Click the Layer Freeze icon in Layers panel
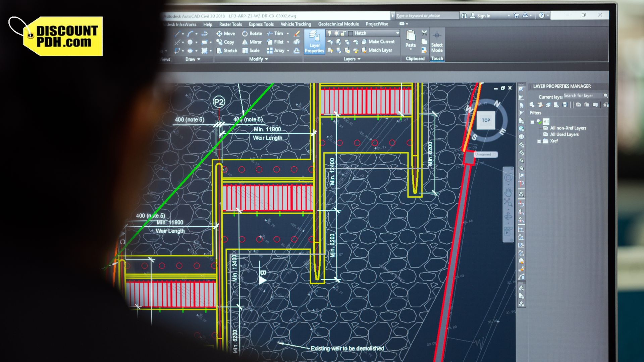 click(x=347, y=42)
